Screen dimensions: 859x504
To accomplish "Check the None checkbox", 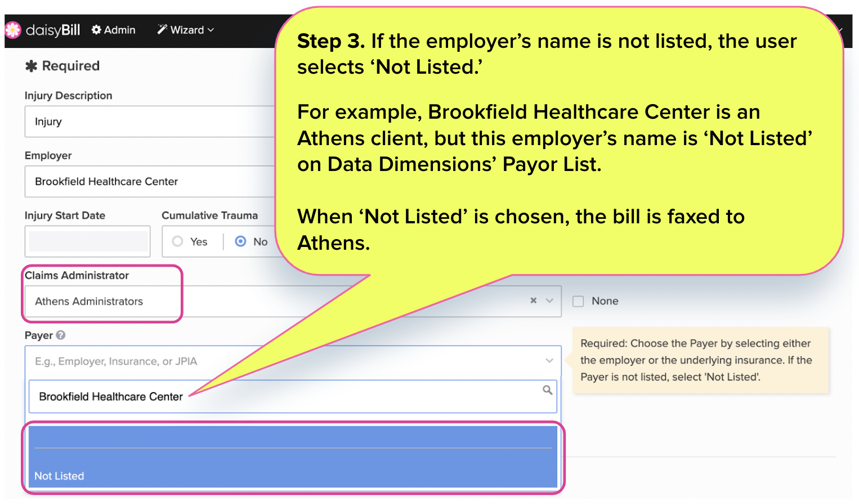I will click(578, 301).
